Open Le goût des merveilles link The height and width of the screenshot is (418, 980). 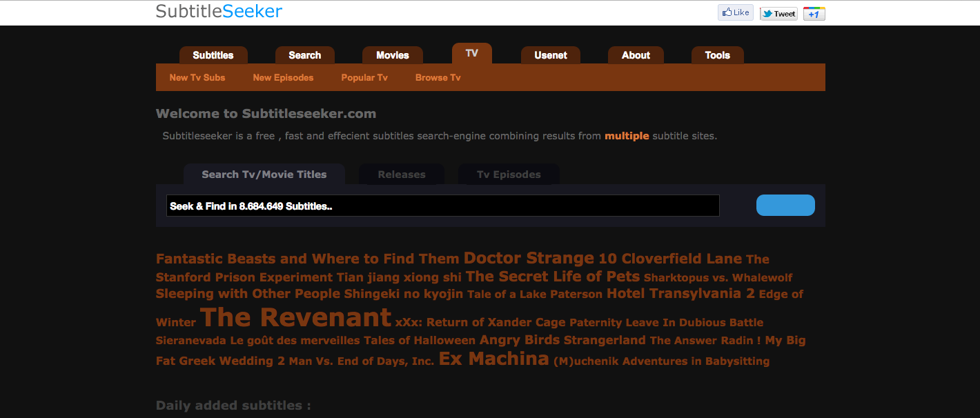[x=295, y=341]
